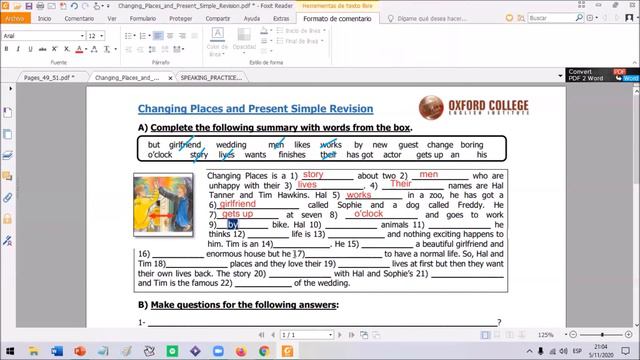Expand the left navigation panel arrow
This screenshot has width=640, height=360.
[11, 89]
